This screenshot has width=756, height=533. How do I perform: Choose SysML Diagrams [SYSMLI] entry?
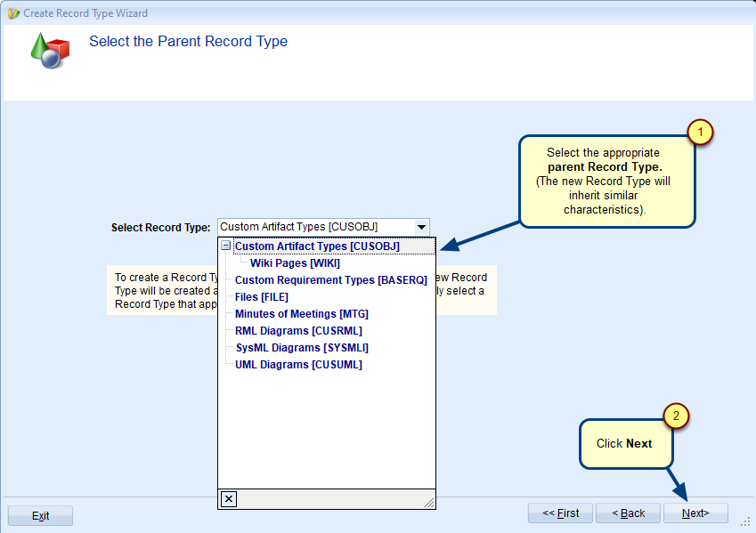301,348
